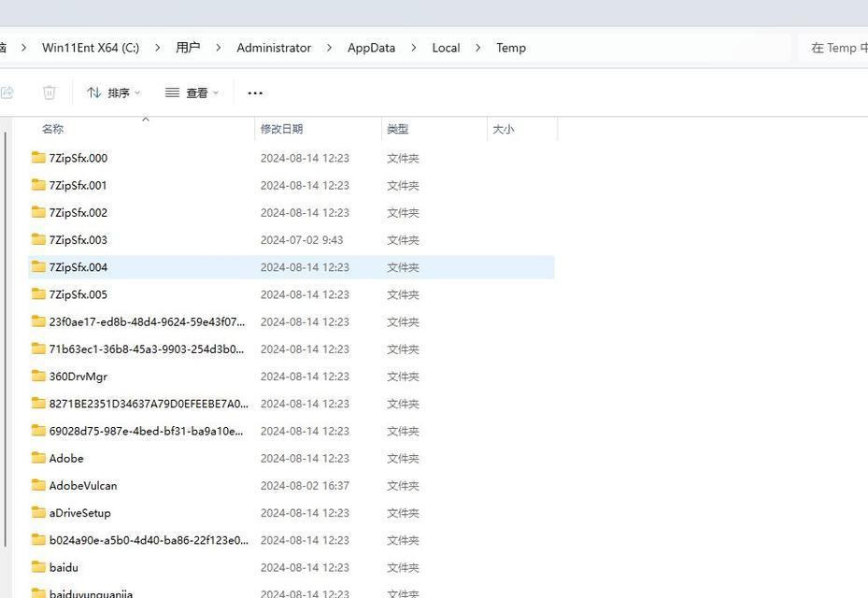The width and height of the screenshot is (868, 598).
Task: Click the Share icon in toolbar
Action: (x=7, y=93)
